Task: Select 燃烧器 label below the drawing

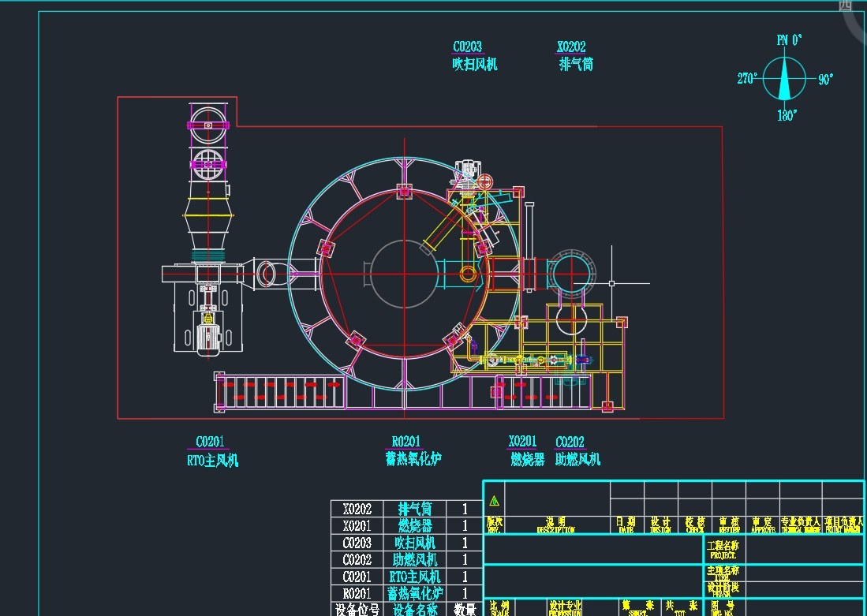Action: click(x=528, y=459)
